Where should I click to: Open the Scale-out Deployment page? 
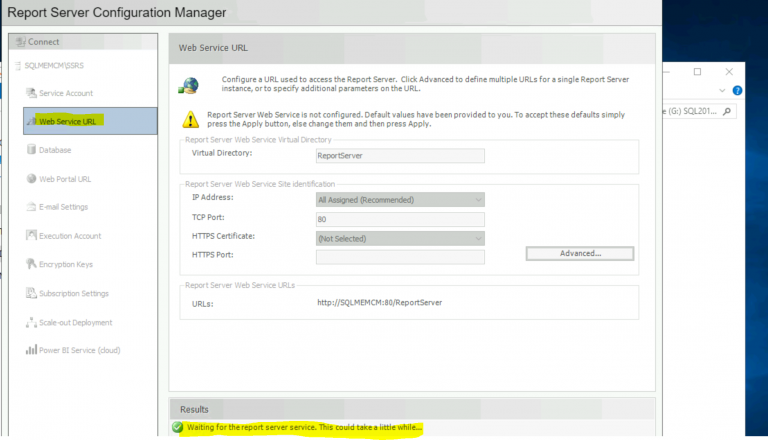point(75,323)
